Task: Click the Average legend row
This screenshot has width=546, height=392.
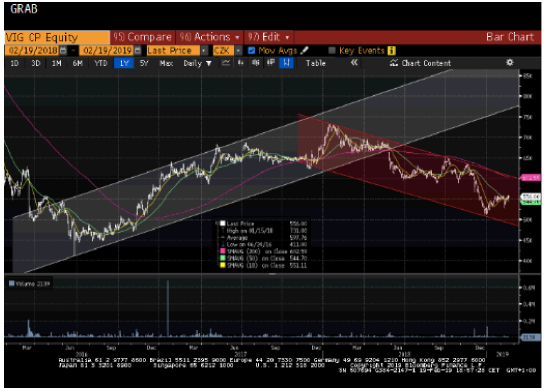Action: tap(263, 237)
